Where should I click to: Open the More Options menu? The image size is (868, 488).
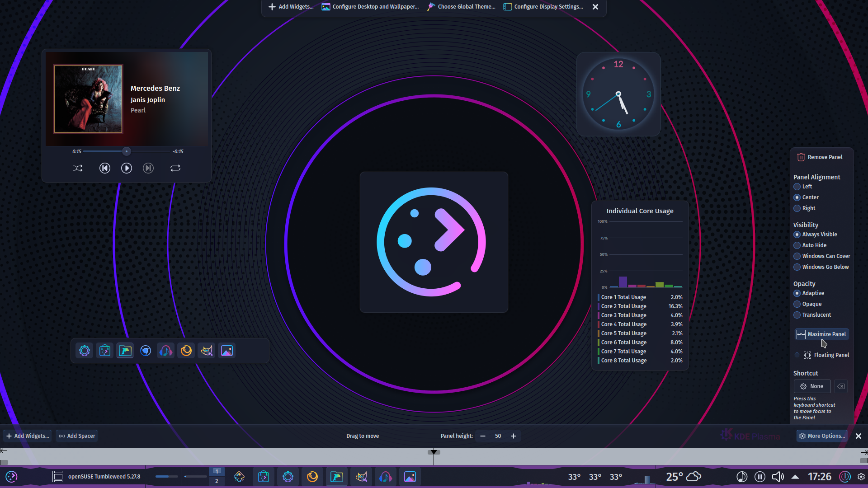tap(822, 436)
